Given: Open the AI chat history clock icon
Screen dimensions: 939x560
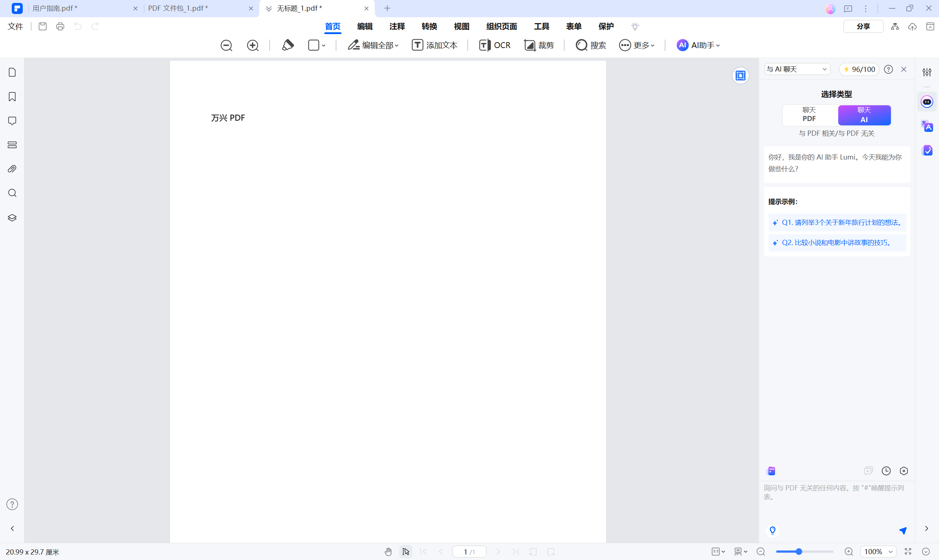Looking at the screenshot, I should [886, 471].
